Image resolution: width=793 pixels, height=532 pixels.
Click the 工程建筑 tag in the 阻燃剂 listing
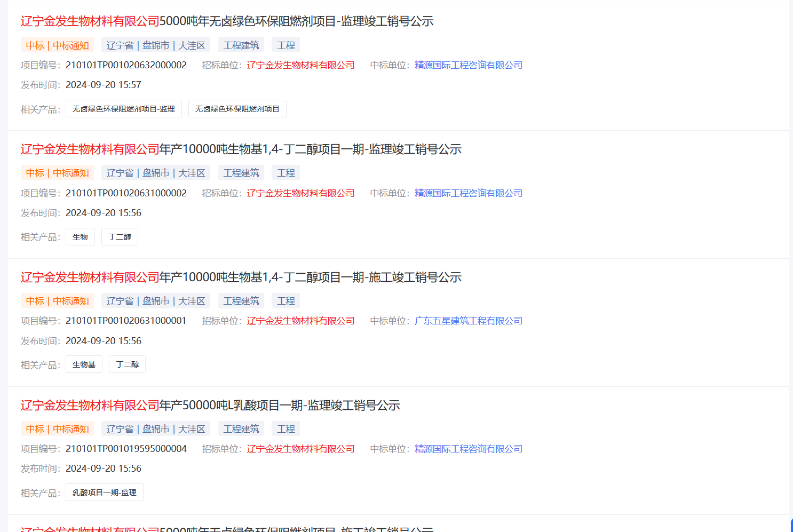pos(241,45)
